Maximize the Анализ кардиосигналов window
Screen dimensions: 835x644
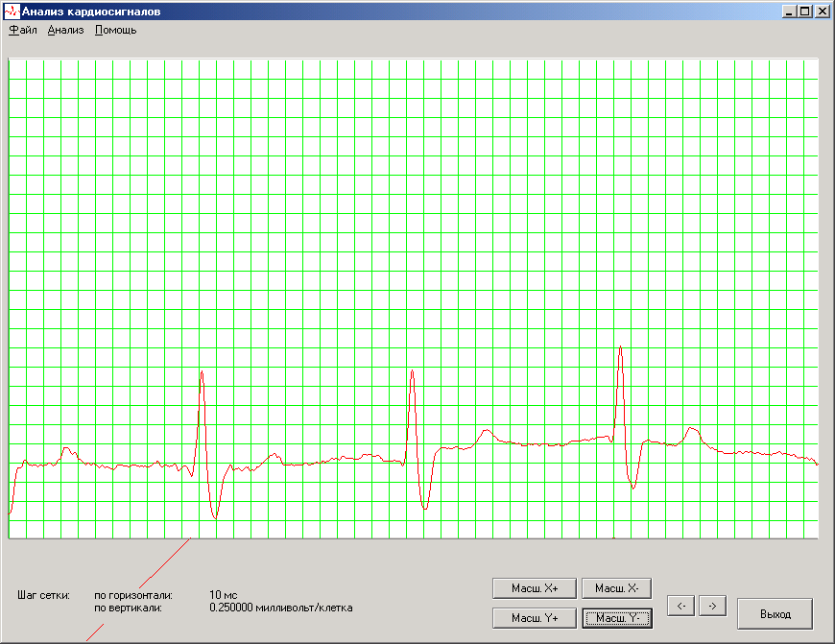point(804,12)
